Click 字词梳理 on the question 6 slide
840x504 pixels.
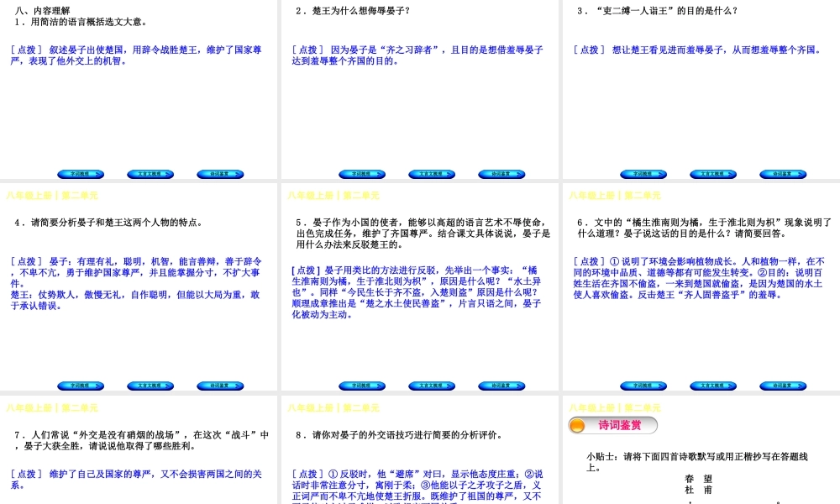click(643, 386)
